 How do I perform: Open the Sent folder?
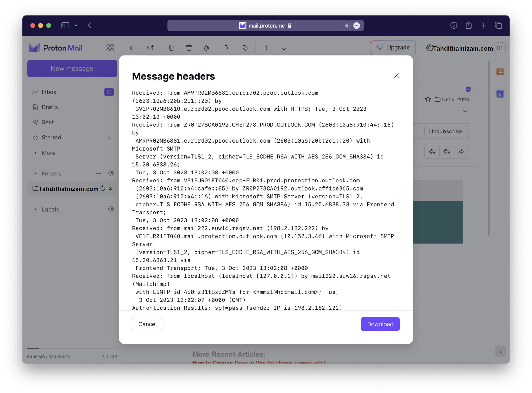pyautogui.click(x=72, y=122)
